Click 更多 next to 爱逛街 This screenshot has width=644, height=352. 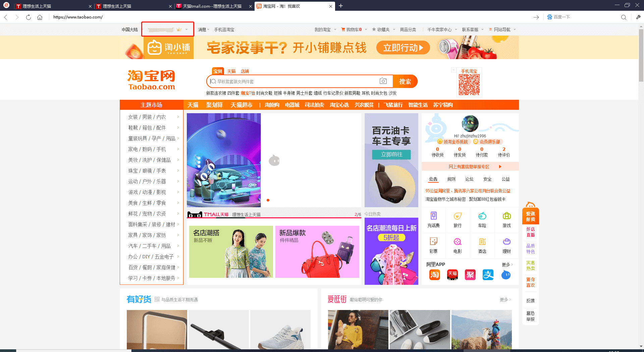click(505, 300)
